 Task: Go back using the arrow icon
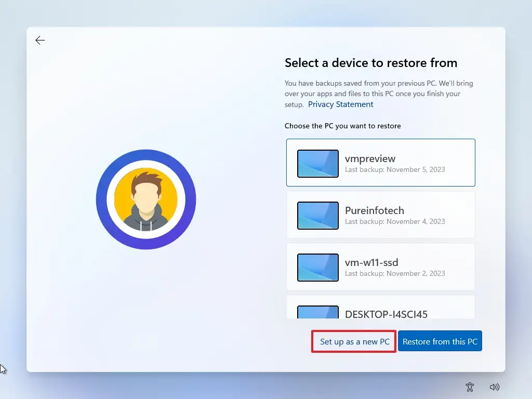40,41
